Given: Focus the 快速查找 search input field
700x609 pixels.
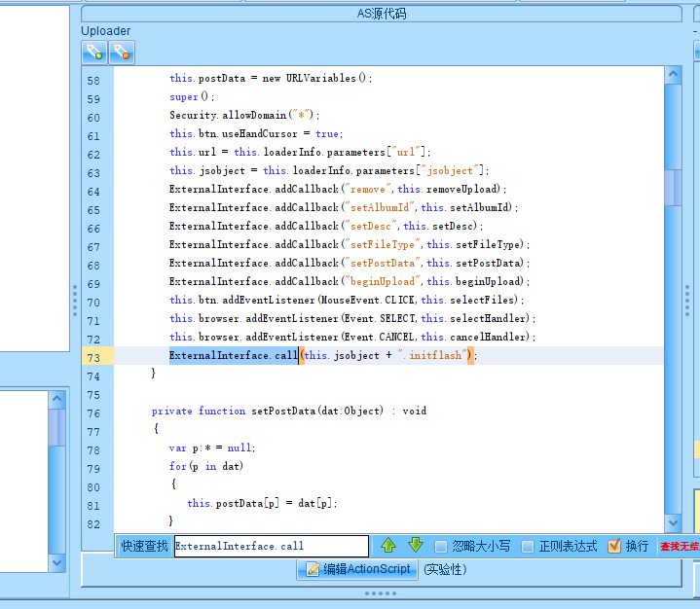Looking at the screenshot, I should 272,546.
